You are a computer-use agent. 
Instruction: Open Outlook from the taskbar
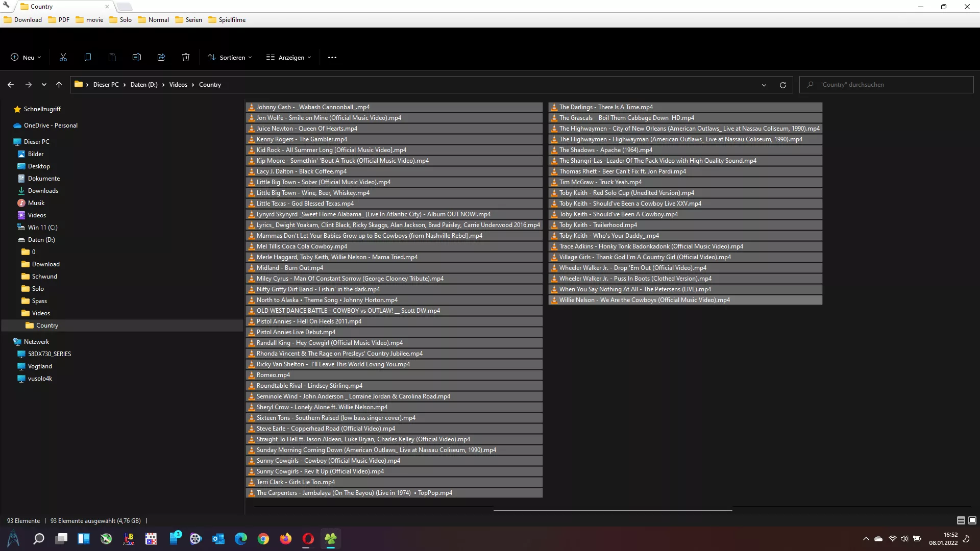coord(218,539)
